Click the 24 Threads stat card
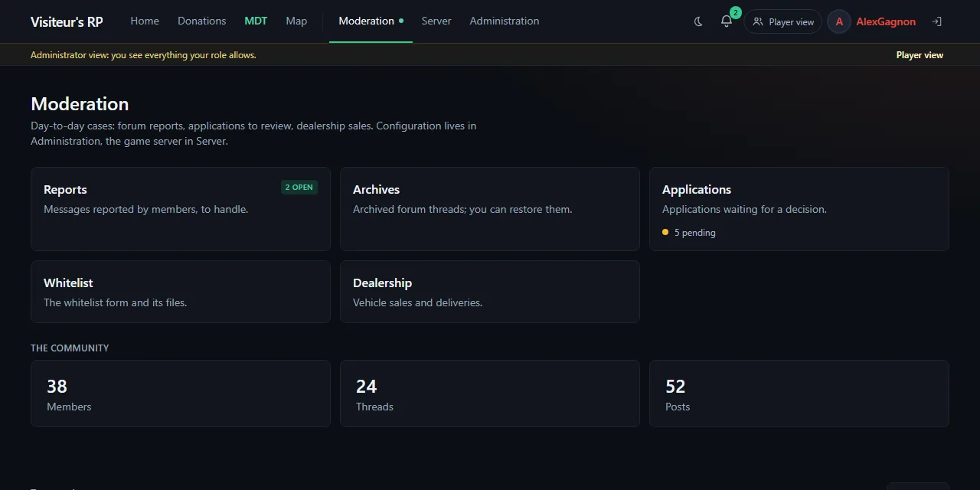 pos(490,394)
